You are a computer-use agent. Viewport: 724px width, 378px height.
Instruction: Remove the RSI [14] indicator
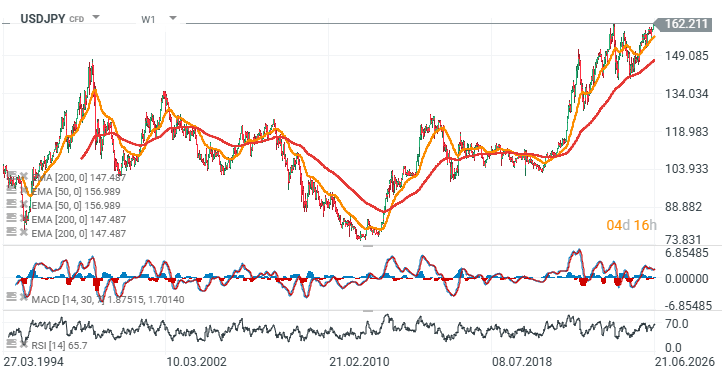(24, 343)
